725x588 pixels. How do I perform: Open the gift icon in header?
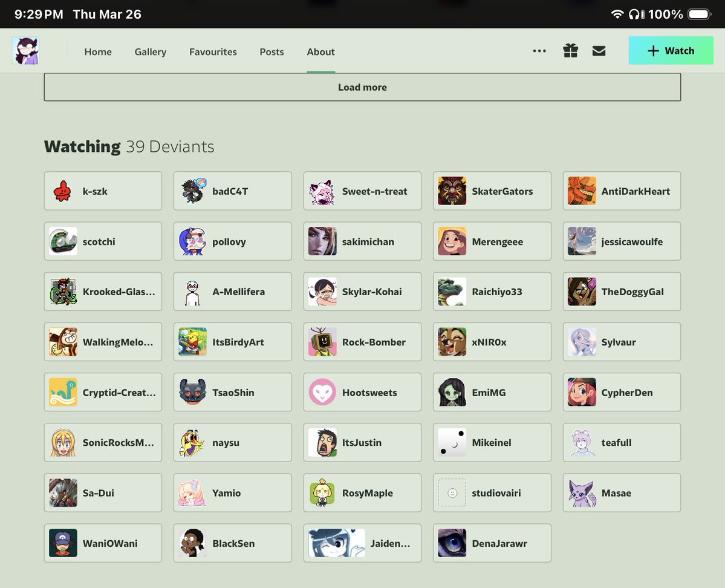(571, 51)
